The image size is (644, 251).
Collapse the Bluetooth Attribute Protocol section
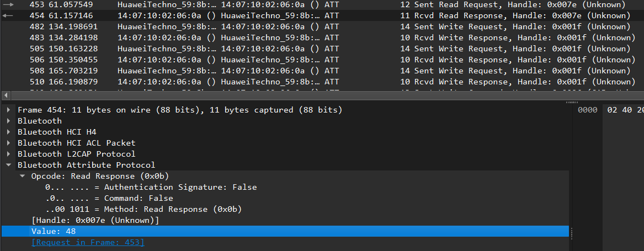(x=8, y=165)
